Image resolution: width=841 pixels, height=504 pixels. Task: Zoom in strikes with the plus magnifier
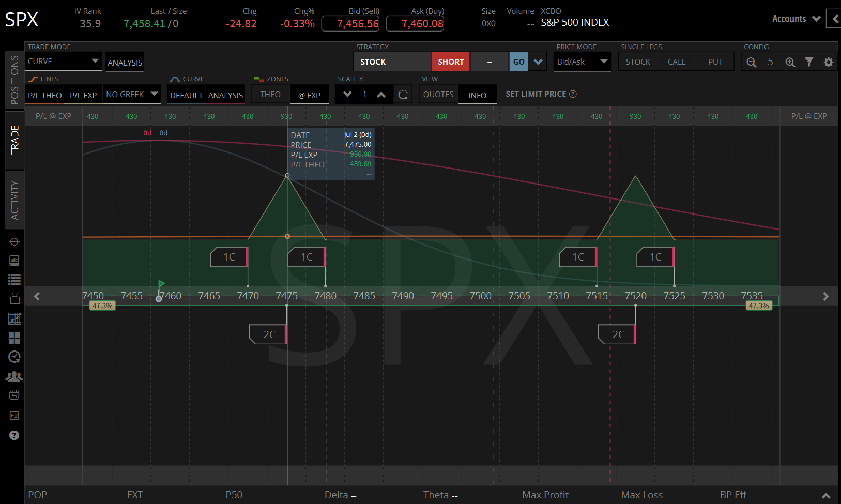tap(790, 62)
